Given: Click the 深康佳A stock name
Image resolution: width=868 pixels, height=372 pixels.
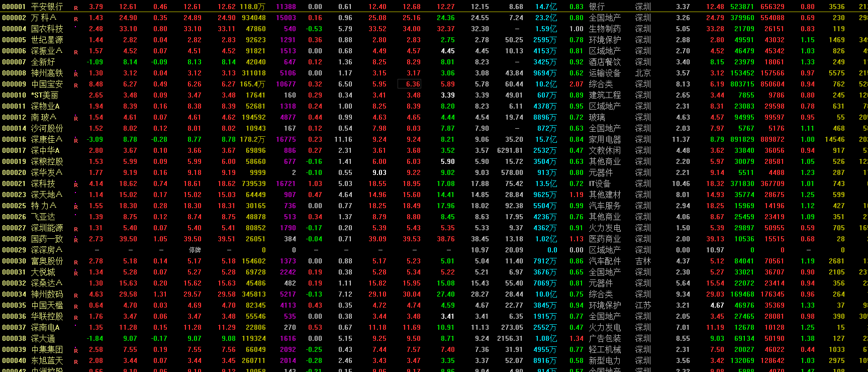Looking at the screenshot, I should coord(47,139).
